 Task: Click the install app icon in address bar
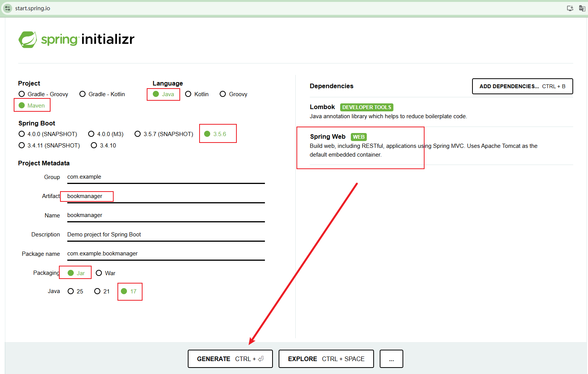pos(570,8)
